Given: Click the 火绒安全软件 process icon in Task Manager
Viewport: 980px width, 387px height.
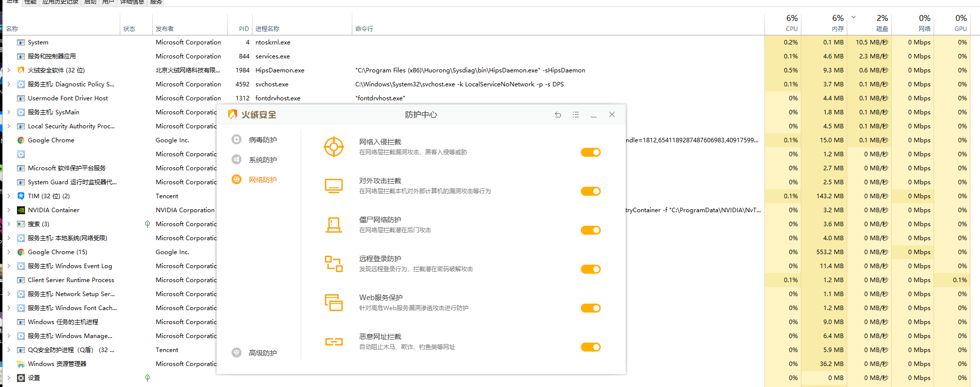Looking at the screenshot, I should click(x=21, y=70).
